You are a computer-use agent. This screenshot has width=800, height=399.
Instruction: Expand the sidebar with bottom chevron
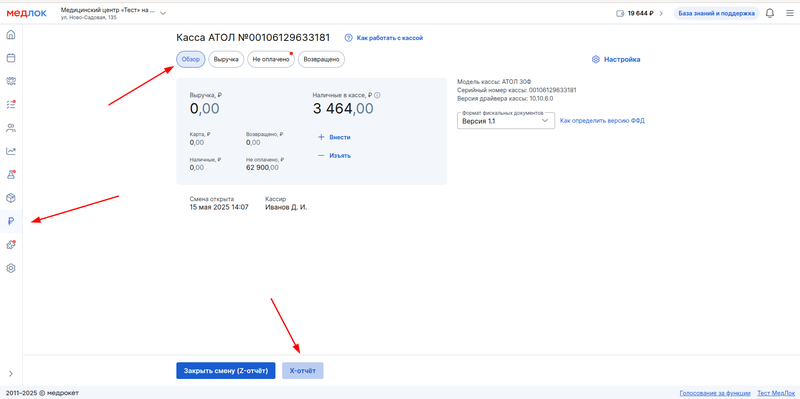tap(11, 373)
